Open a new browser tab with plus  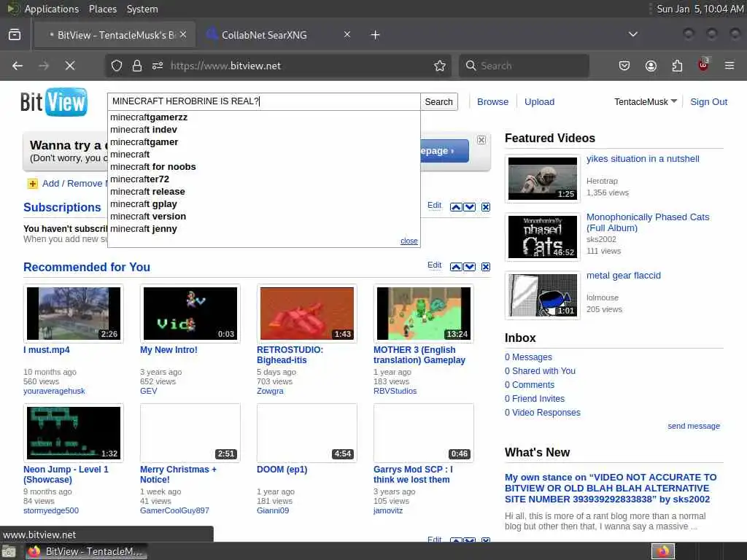(376, 35)
